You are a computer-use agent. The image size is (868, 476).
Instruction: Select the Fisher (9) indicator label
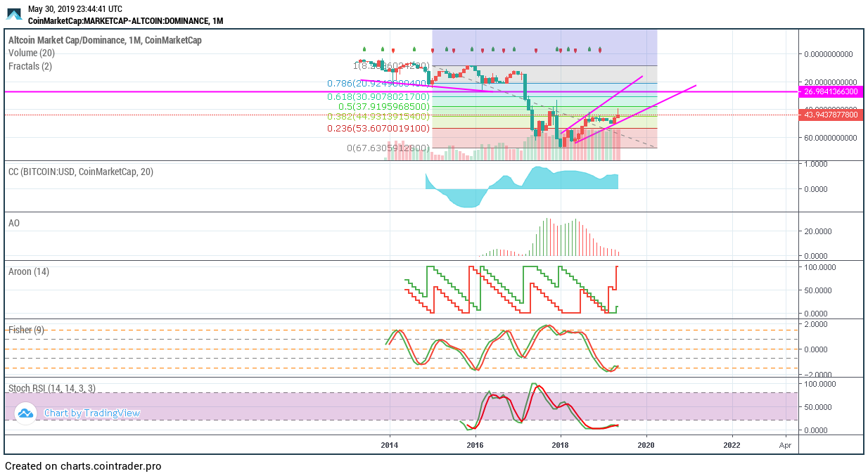coord(26,329)
